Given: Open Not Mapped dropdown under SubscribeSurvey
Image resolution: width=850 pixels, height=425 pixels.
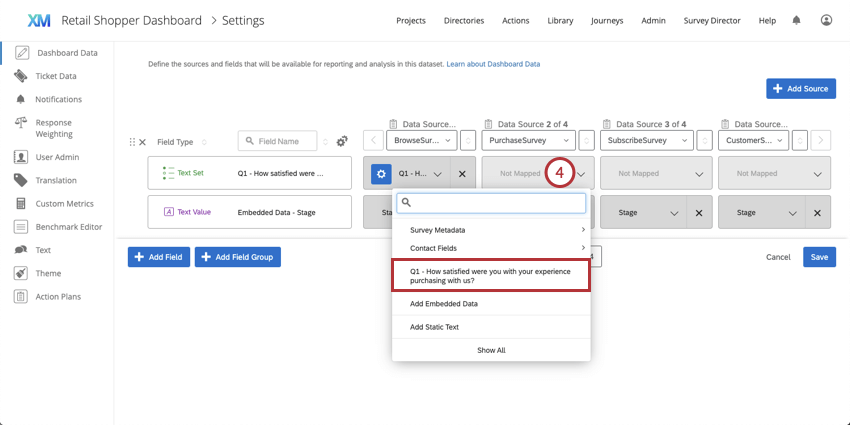Looking at the screenshot, I should 655,173.
